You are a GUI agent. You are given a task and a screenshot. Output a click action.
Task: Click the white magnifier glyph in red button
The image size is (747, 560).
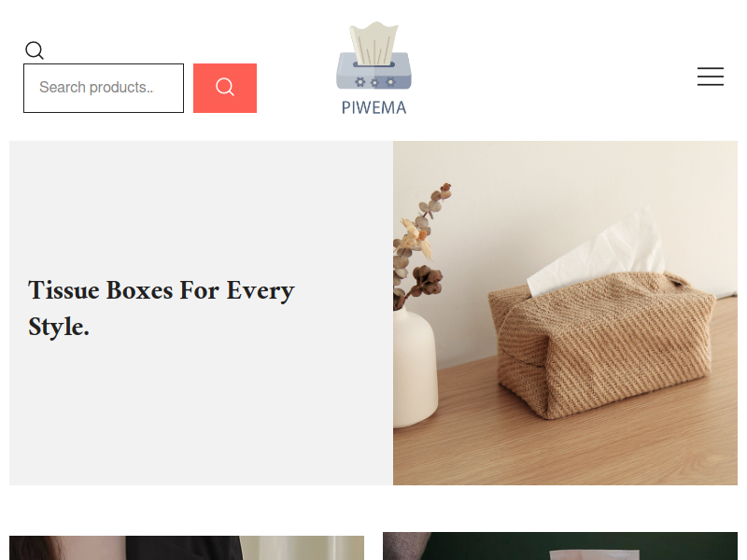pyautogui.click(x=225, y=87)
